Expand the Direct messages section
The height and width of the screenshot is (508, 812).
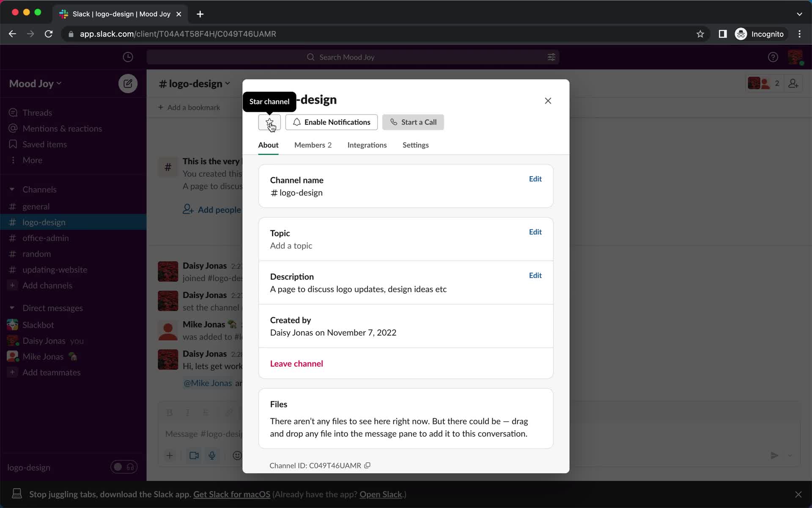pos(12,307)
